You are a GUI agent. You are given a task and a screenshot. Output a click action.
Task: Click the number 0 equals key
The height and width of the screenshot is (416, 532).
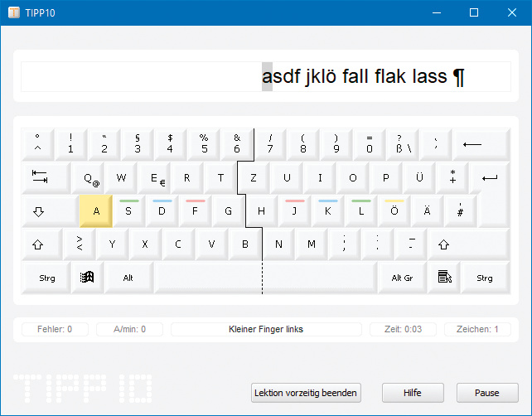[x=370, y=144]
